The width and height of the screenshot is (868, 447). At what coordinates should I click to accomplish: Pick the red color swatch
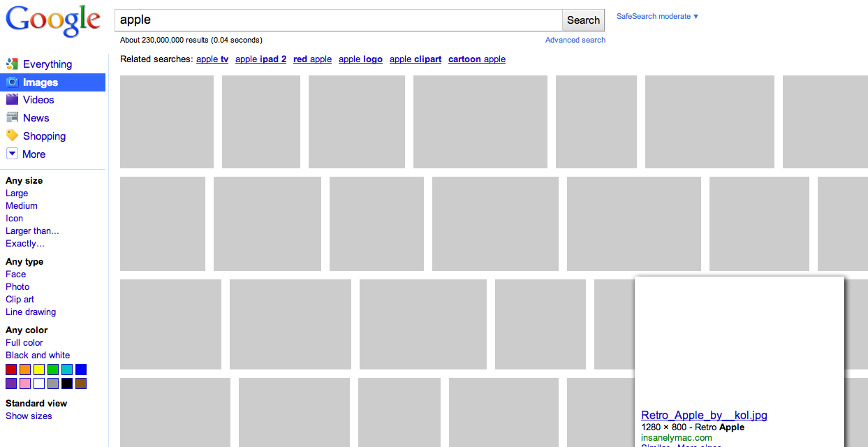(x=11, y=369)
